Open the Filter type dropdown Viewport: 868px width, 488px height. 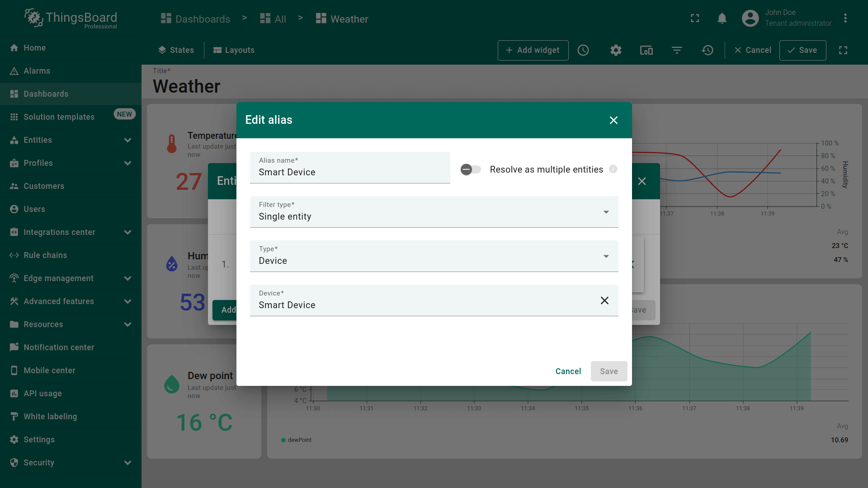(x=434, y=212)
